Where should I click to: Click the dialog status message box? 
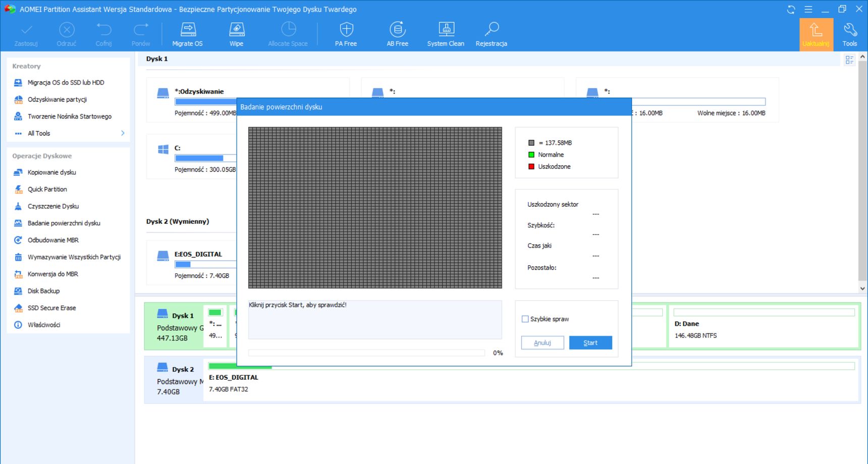(x=375, y=320)
